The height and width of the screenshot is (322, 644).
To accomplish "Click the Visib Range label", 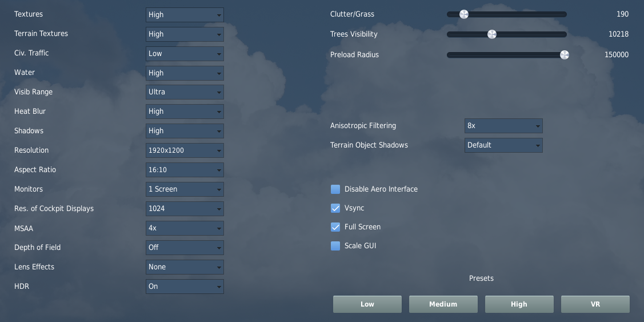I will coord(33,92).
